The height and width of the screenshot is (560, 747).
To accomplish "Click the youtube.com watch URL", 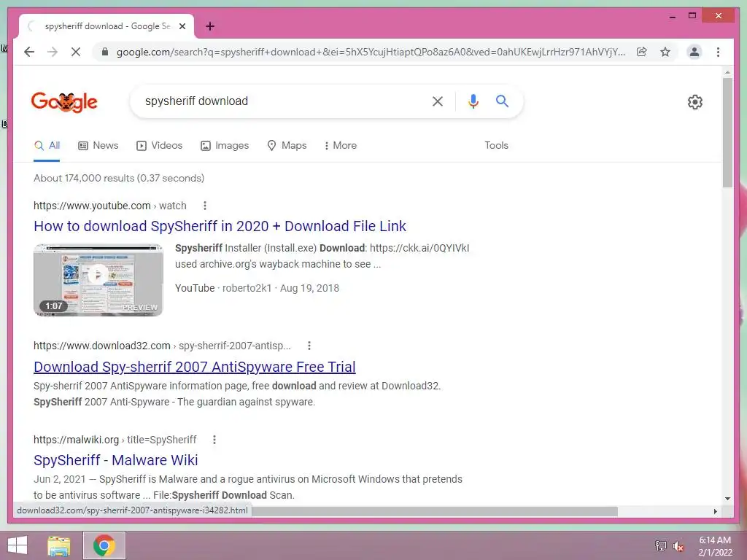I will pos(110,206).
